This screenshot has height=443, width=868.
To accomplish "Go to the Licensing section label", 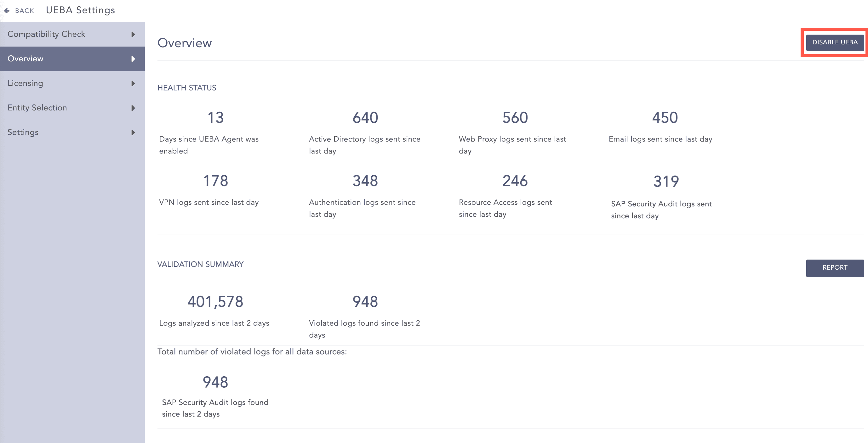I will tap(25, 83).
